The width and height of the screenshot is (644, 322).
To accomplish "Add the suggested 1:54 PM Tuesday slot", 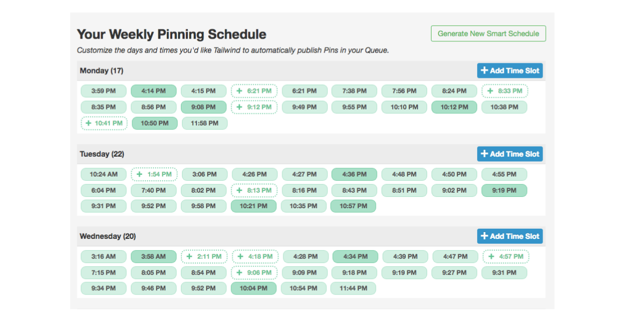I will [155, 174].
